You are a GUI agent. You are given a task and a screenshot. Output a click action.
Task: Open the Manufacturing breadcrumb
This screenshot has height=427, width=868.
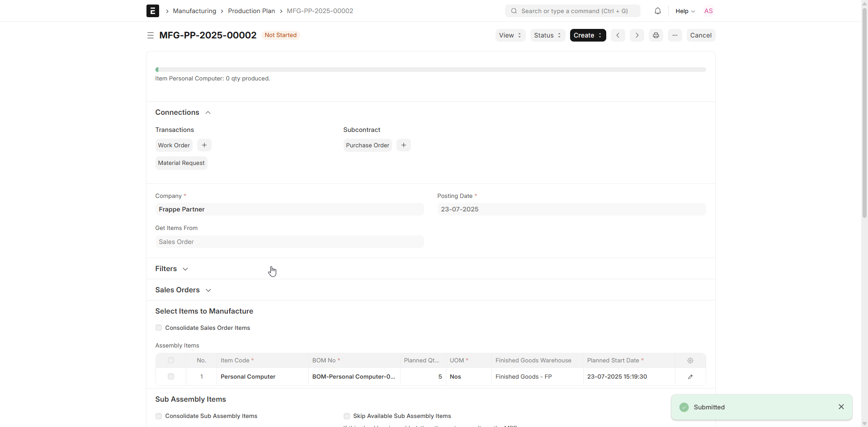[194, 11]
